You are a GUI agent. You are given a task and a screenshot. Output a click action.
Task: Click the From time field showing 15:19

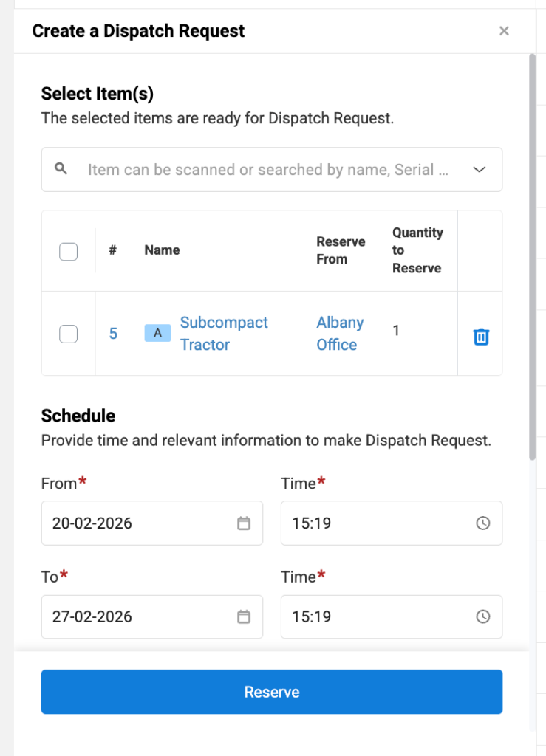(x=377, y=523)
